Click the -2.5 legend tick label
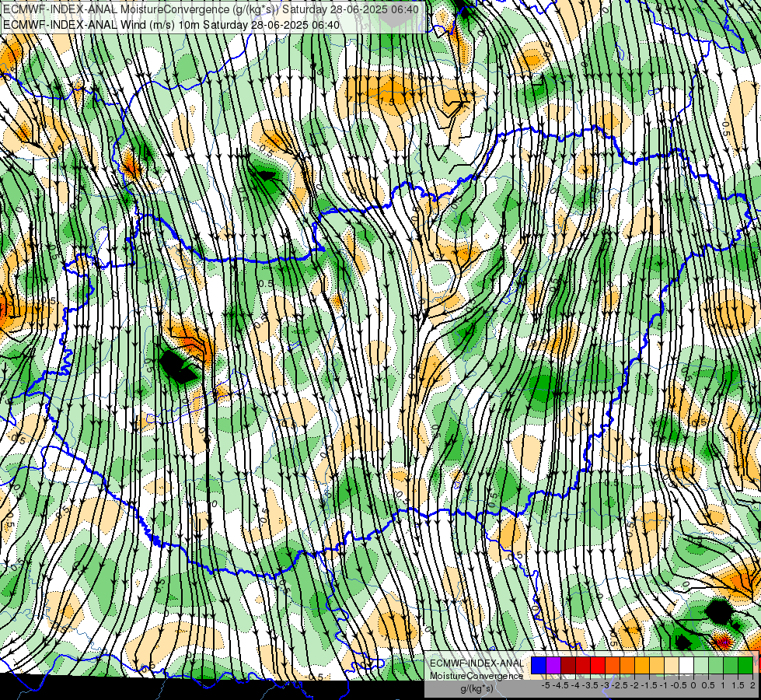 (x=620, y=685)
